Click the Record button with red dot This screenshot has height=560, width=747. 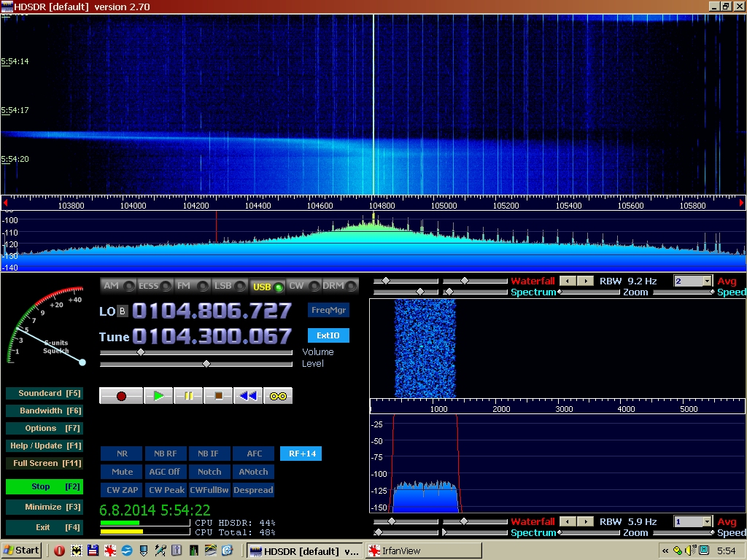(121, 396)
